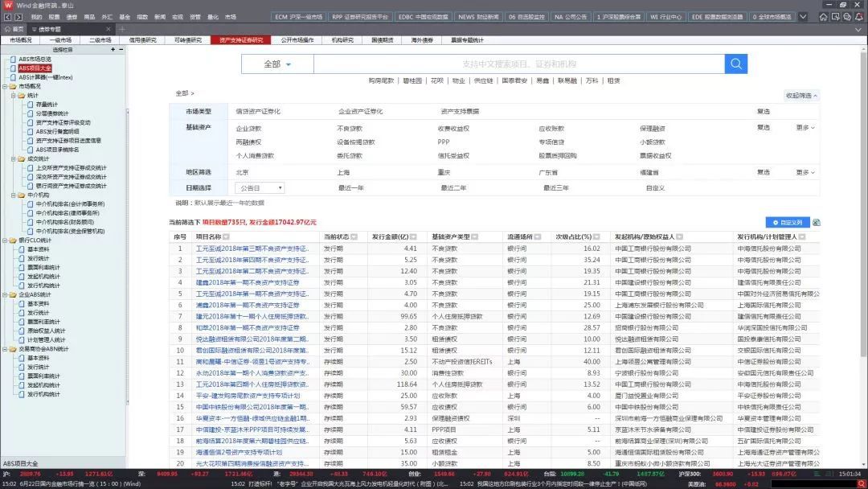Select 最近二年 date range option

(x=453, y=187)
